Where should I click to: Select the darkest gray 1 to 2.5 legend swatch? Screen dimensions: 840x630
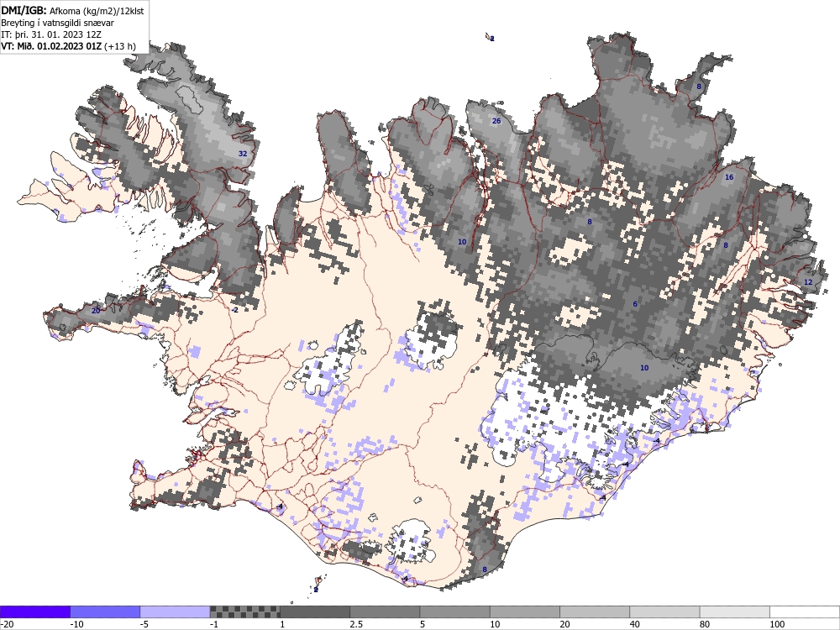point(315,612)
